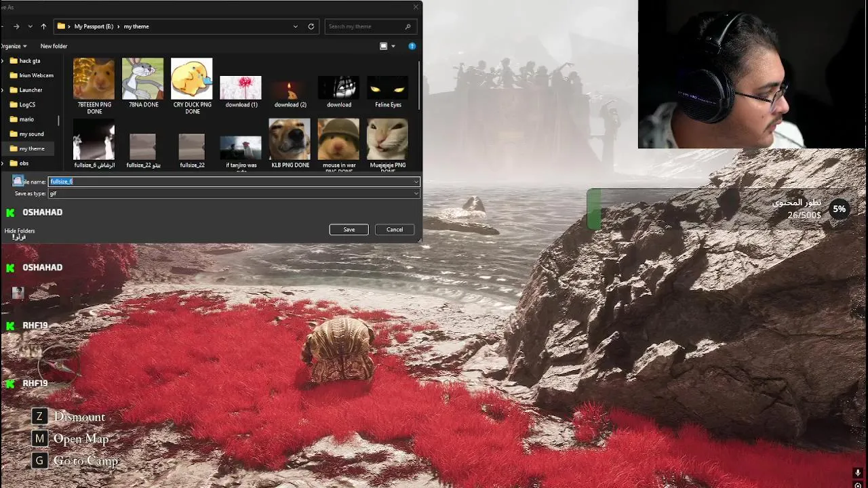
Task: Select mario folder in tree
Action: pos(26,119)
